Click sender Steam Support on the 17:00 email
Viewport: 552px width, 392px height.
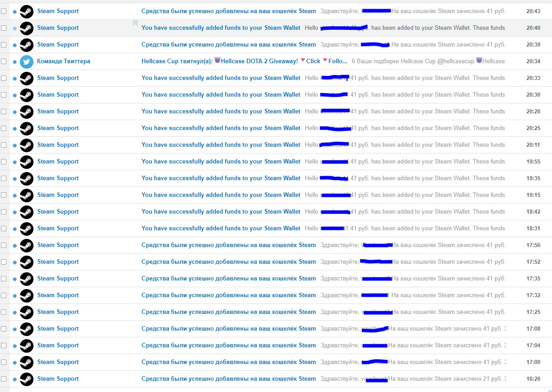pyautogui.click(x=58, y=362)
